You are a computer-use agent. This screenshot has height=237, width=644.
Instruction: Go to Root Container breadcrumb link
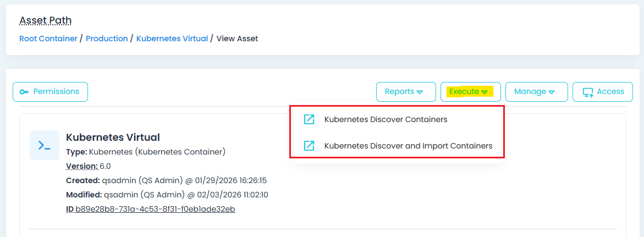[48, 38]
